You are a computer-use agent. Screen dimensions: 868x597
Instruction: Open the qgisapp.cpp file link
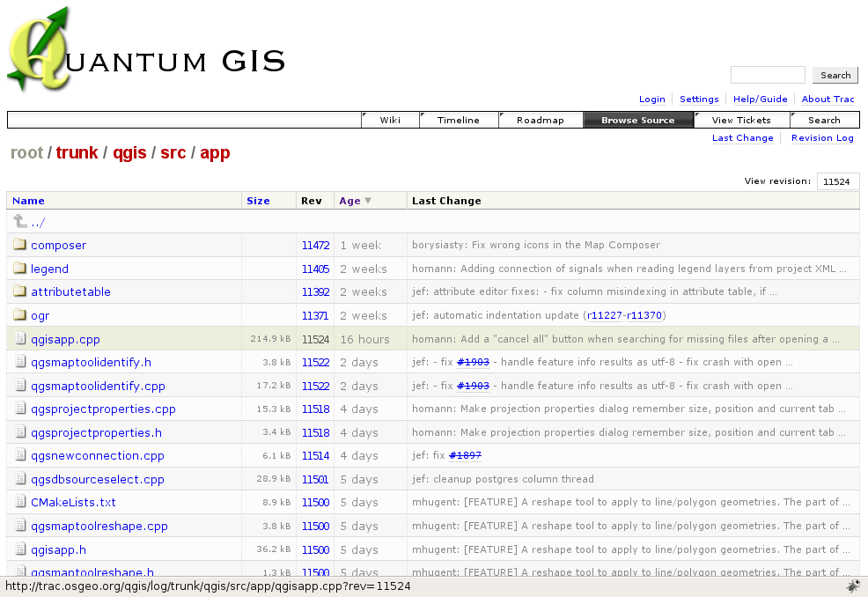65,340
